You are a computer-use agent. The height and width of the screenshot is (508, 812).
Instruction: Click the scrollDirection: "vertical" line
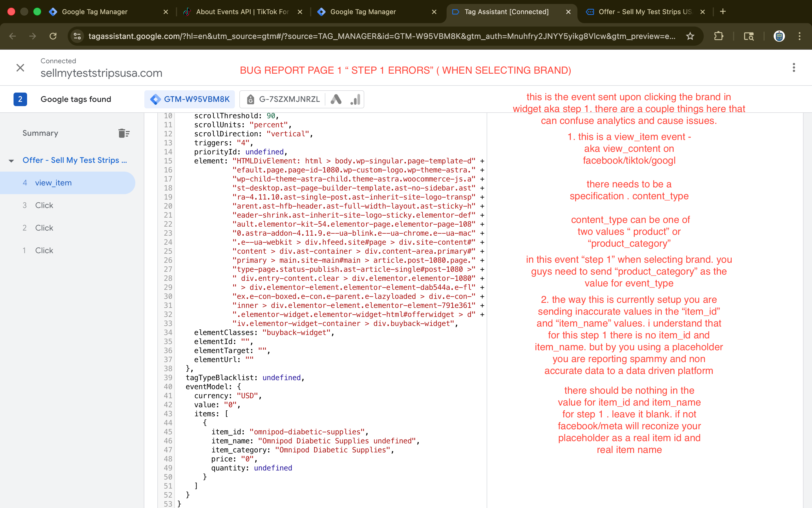pos(253,134)
